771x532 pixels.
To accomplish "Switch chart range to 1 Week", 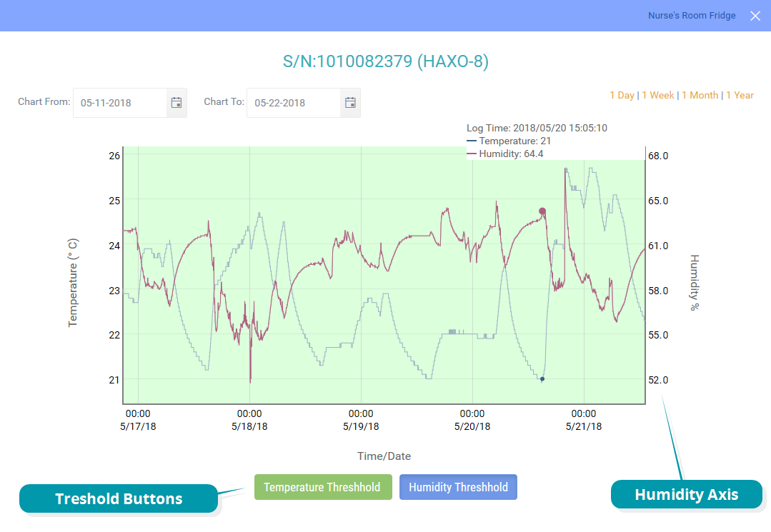I will 658,95.
